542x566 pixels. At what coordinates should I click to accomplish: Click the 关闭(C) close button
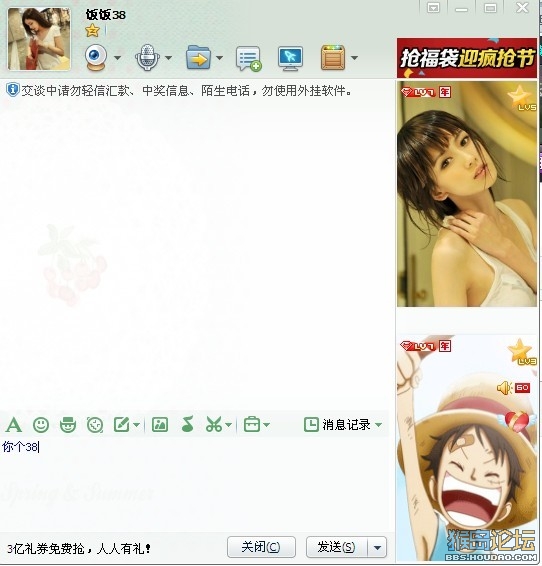tap(261, 547)
